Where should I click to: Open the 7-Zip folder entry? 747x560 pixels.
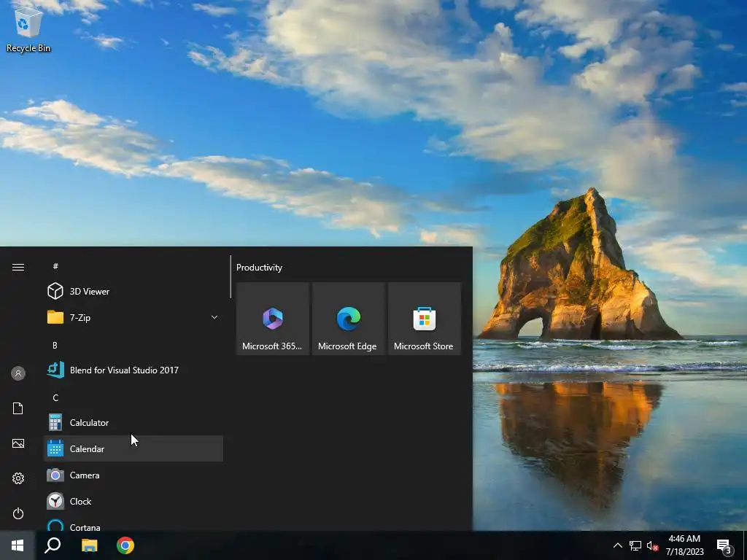point(133,317)
